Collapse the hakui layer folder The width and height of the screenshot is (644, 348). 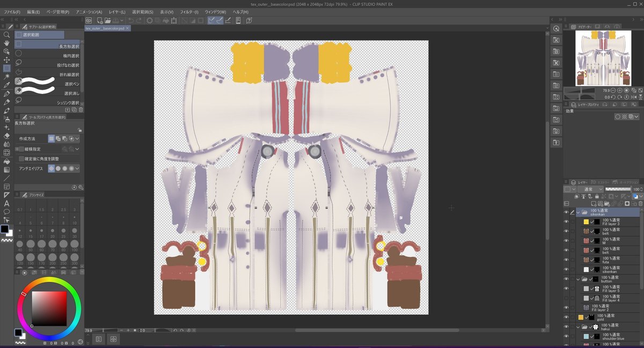coord(578,327)
